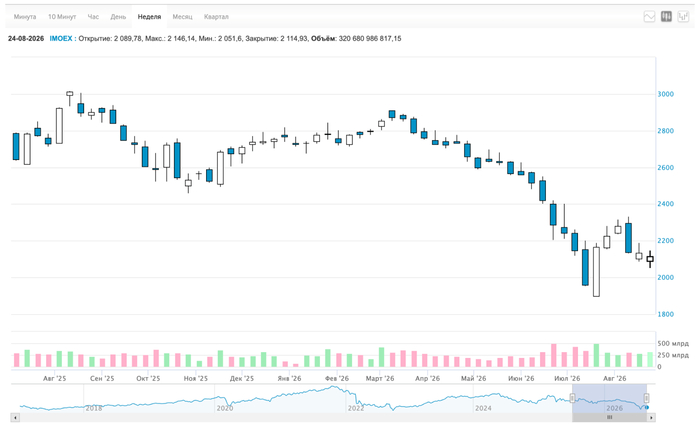This screenshot has height=427, width=700.
Task: Open the Минута interval tab
Action: click(x=25, y=17)
